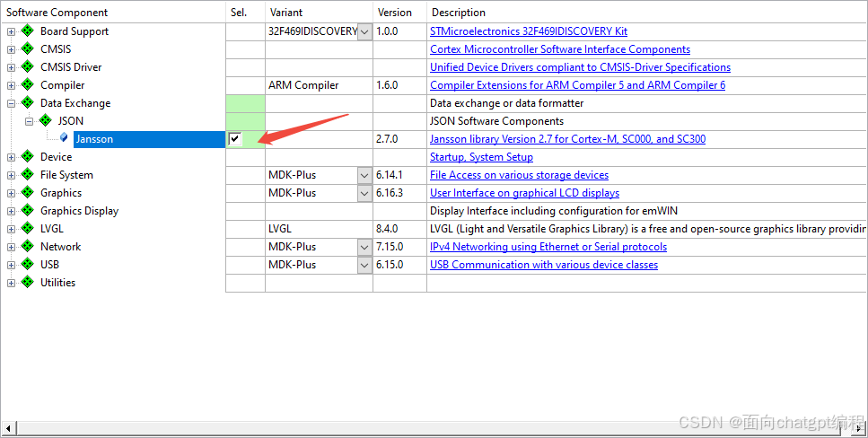The width and height of the screenshot is (868, 438).
Task: Click the Device green diamond icon
Action: point(27,156)
